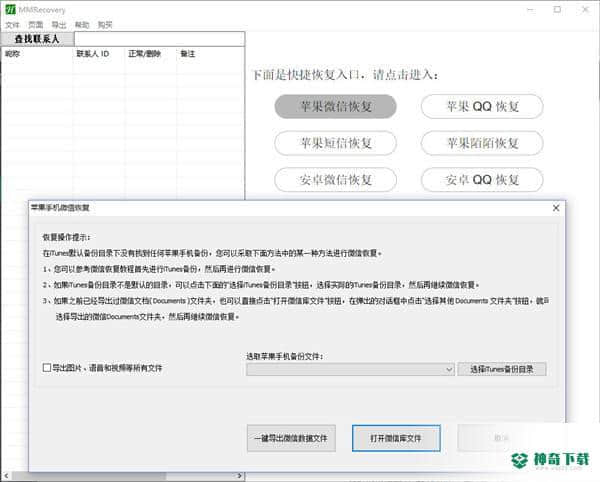Click the 一键导出微信数据文件 button

pyautogui.click(x=291, y=438)
